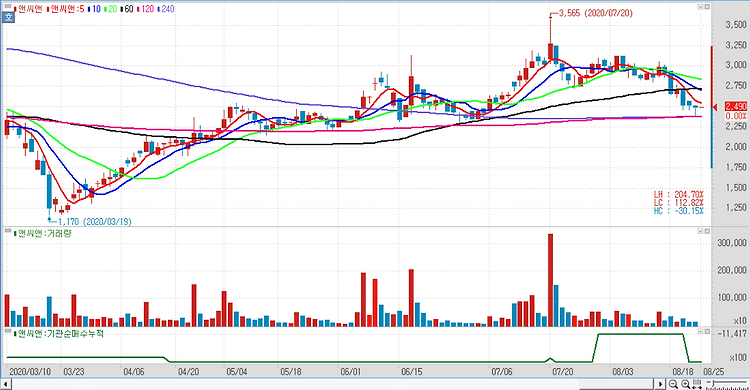Click the 05/04 date axis label
750x390 pixels.
coord(237,372)
